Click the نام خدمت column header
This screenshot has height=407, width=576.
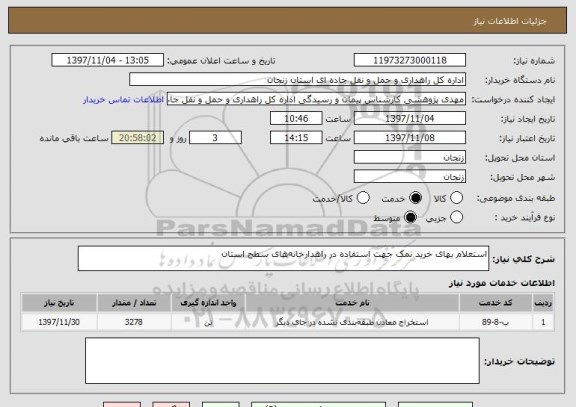pyautogui.click(x=352, y=303)
